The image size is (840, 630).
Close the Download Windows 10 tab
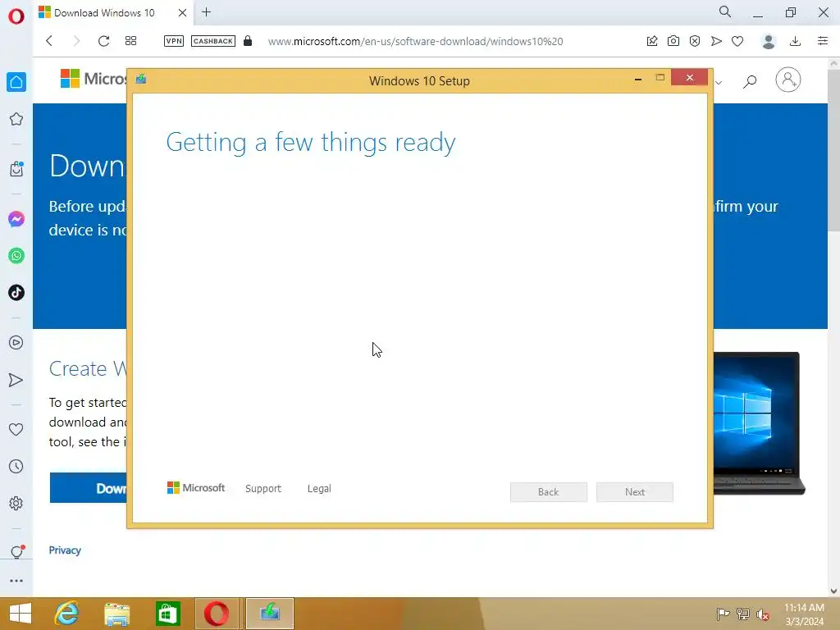[182, 12]
